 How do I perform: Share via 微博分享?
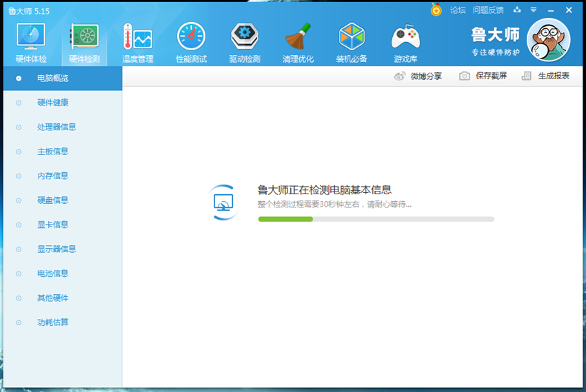pyautogui.click(x=418, y=76)
